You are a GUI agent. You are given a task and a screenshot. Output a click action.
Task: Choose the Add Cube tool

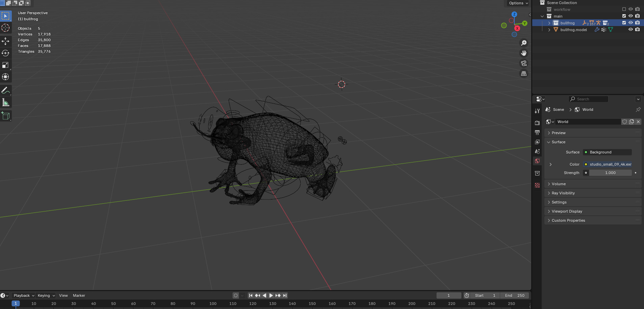[x=5, y=116]
